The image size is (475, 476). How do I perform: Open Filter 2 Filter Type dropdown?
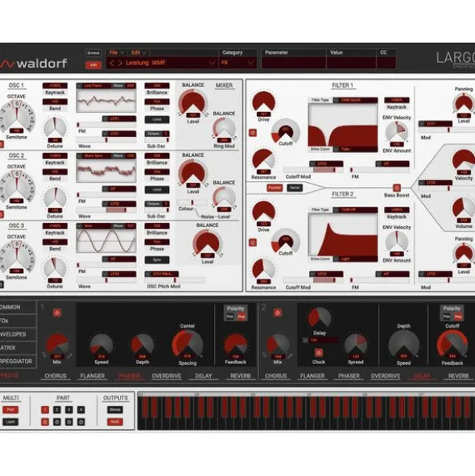coord(355,209)
